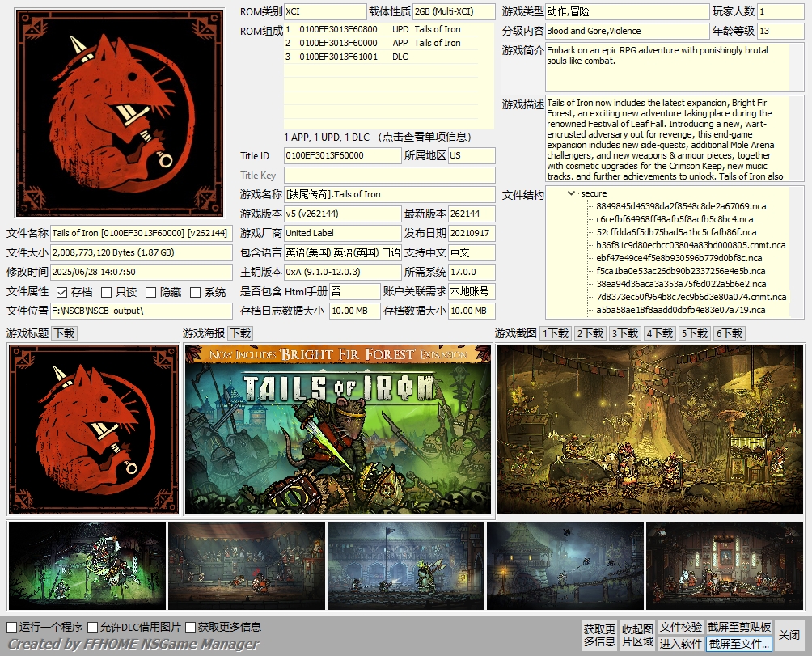Select the large rat game icon at top left
The image size is (812, 656).
click(x=120, y=113)
